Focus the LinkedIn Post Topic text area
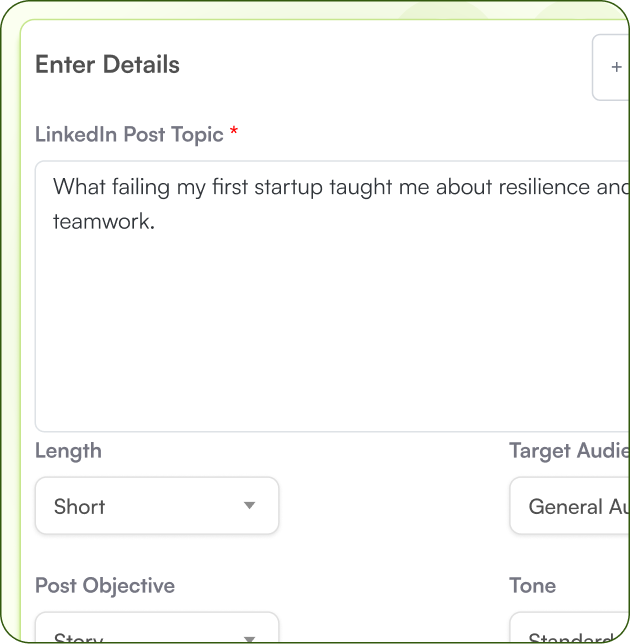 click(x=330, y=330)
